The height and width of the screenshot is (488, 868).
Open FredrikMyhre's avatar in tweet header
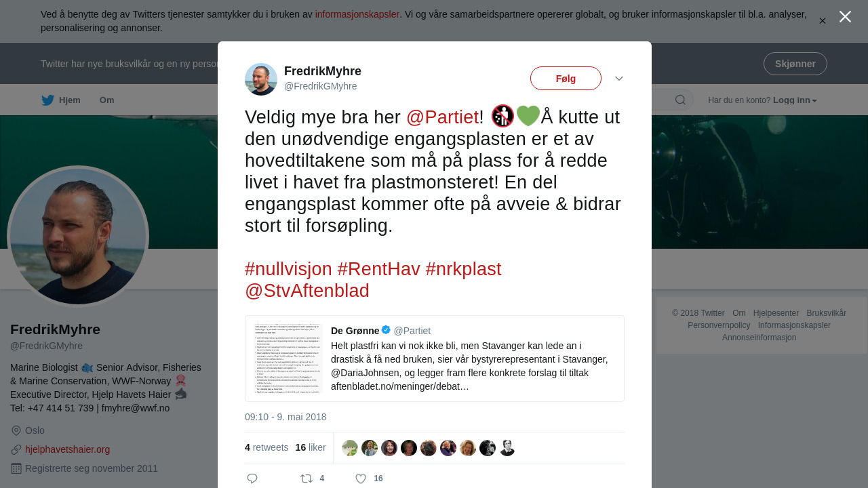(261, 79)
